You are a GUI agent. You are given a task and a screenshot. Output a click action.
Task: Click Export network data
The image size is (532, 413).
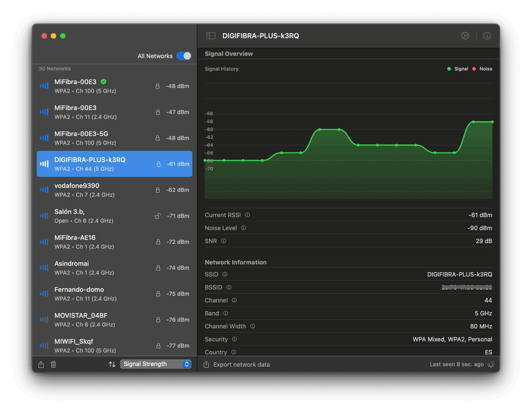242,365
